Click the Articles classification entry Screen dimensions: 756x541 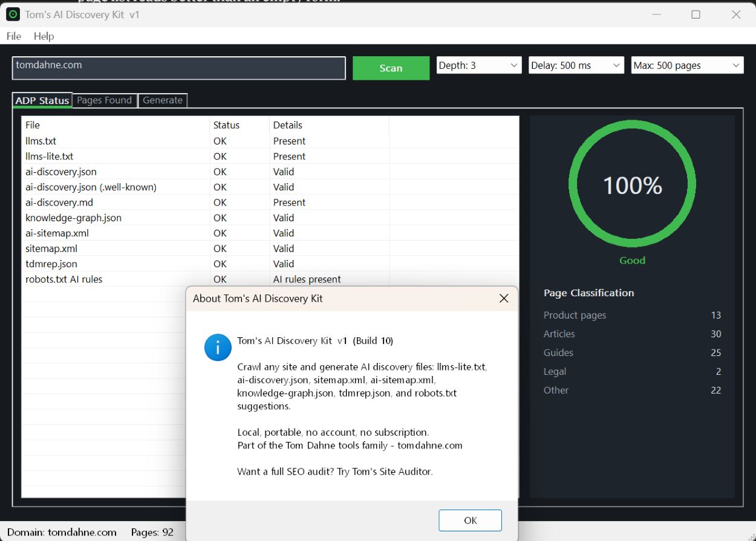coord(632,334)
